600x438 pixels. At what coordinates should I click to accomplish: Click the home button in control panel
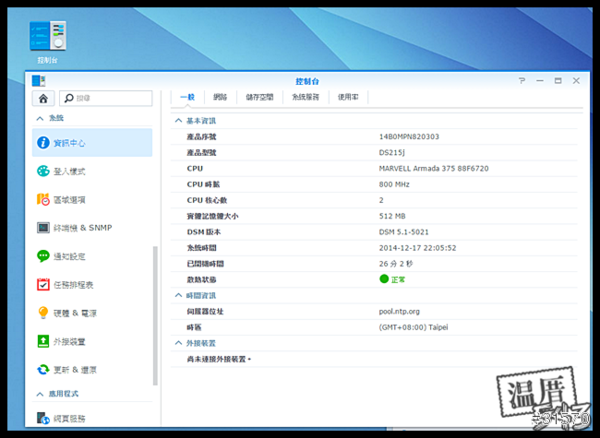click(43, 98)
